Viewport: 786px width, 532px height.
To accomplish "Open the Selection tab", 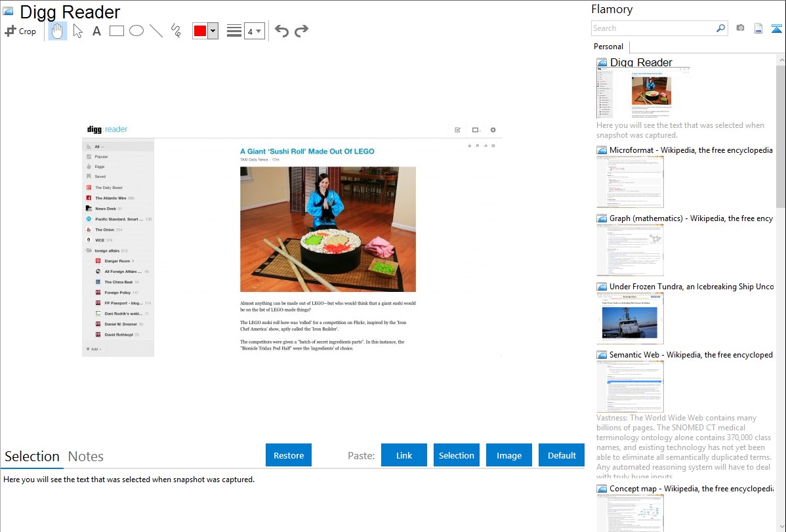I will click(x=32, y=457).
